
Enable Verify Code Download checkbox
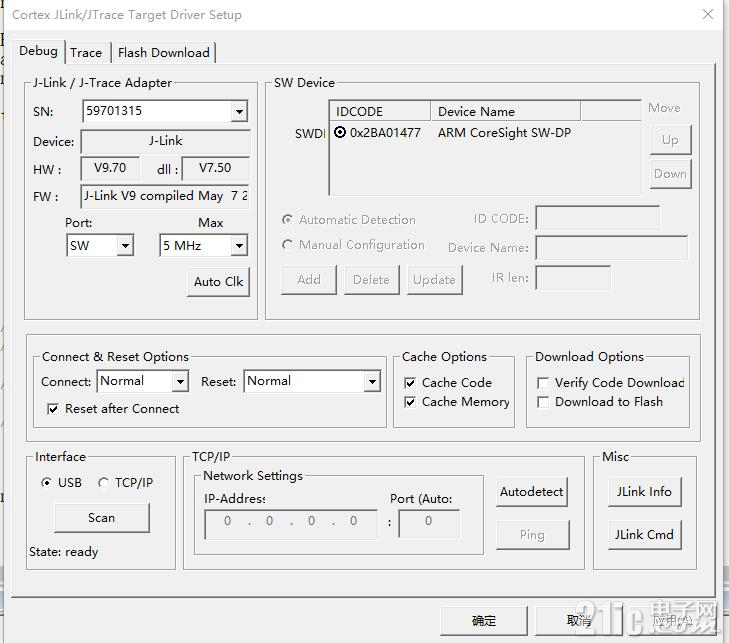[x=543, y=383]
